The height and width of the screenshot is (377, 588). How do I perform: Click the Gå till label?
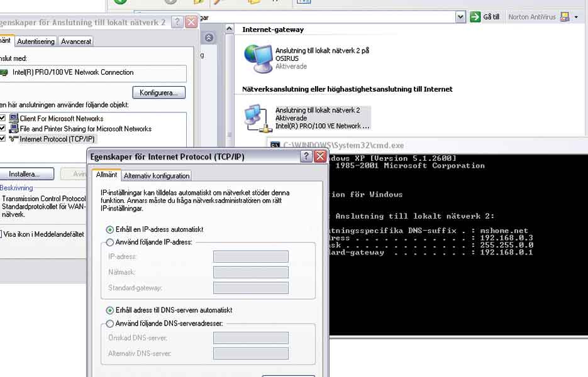(491, 17)
